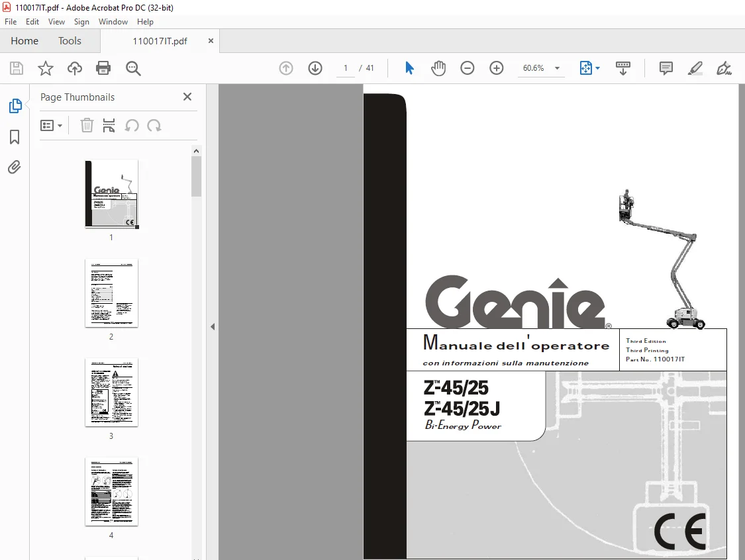Open the Window menu
Viewport: 745px width, 560px height.
point(113,22)
